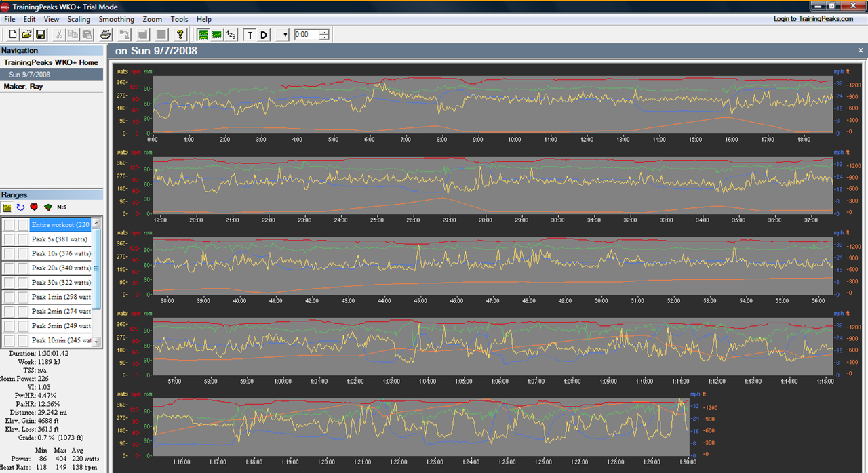Click the 0:00 time input field
This screenshot has height=473, width=868.
click(307, 35)
